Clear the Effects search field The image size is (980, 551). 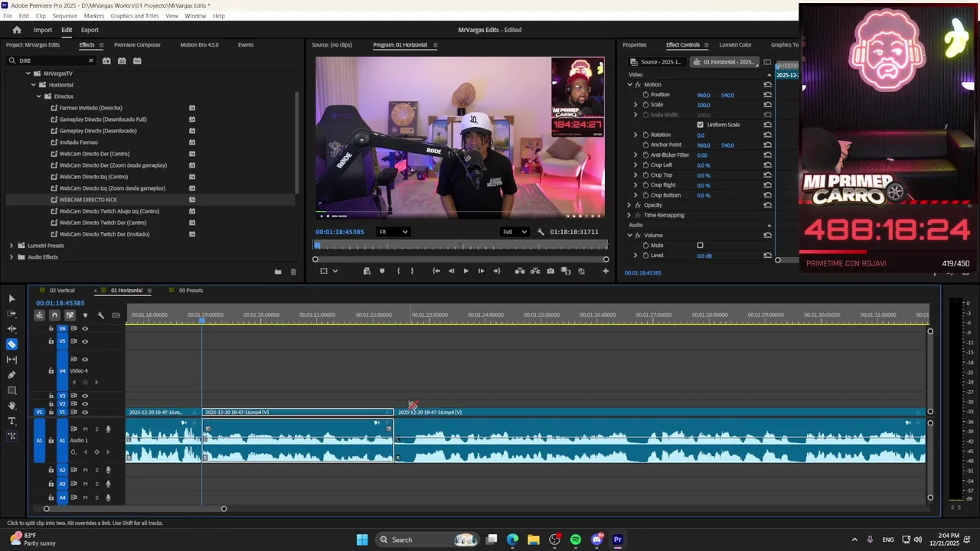[x=90, y=60]
